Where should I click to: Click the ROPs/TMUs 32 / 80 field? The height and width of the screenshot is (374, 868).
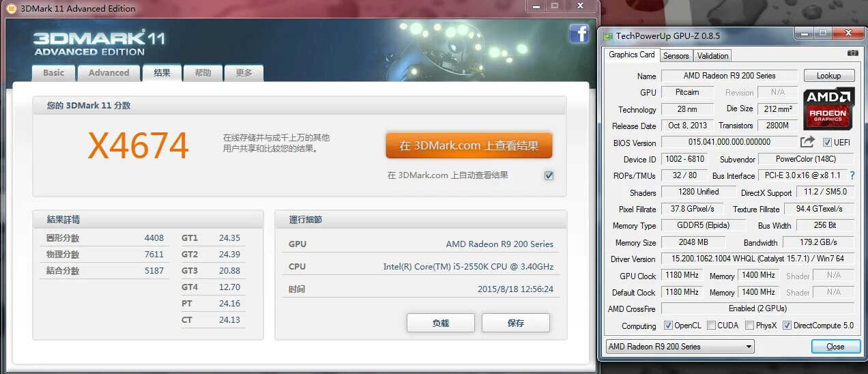pos(684,175)
